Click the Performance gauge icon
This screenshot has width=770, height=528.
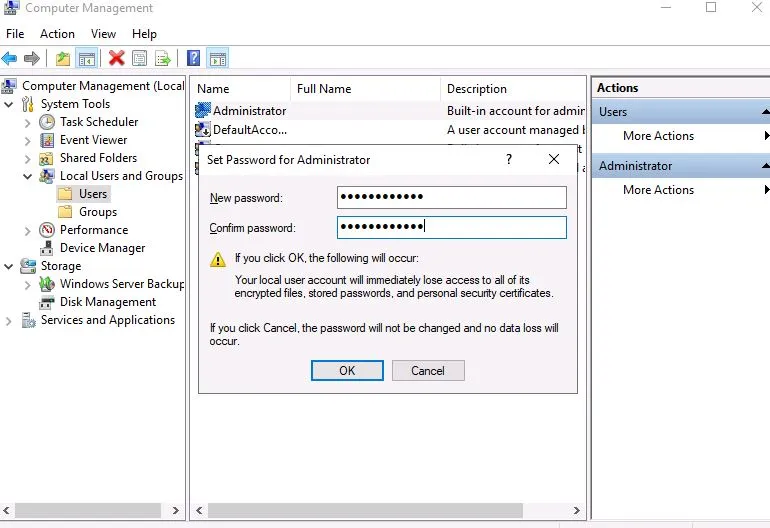pos(47,230)
